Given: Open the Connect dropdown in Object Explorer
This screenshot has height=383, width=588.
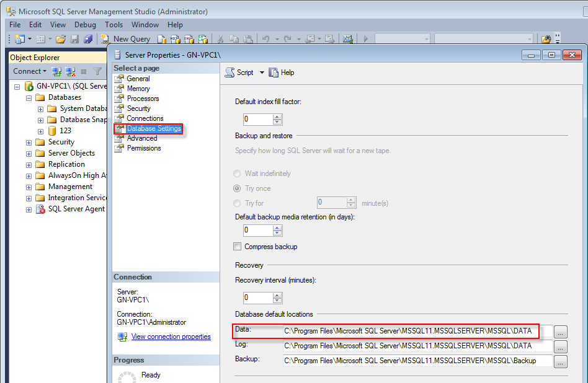Looking at the screenshot, I should 30,71.
